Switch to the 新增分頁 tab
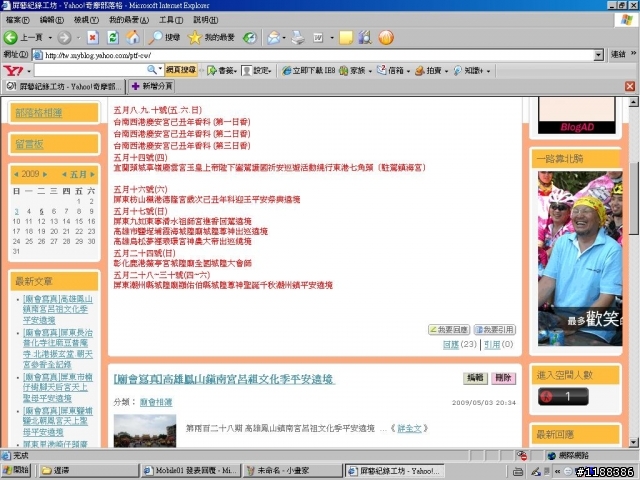640x480 pixels. pyautogui.click(x=150, y=87)
